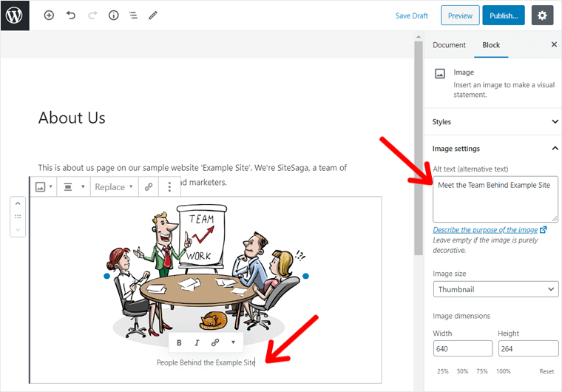Open the settings gear panel
Image resolution: width=562 pixels, height=392 pixels.
pos(542,15)
